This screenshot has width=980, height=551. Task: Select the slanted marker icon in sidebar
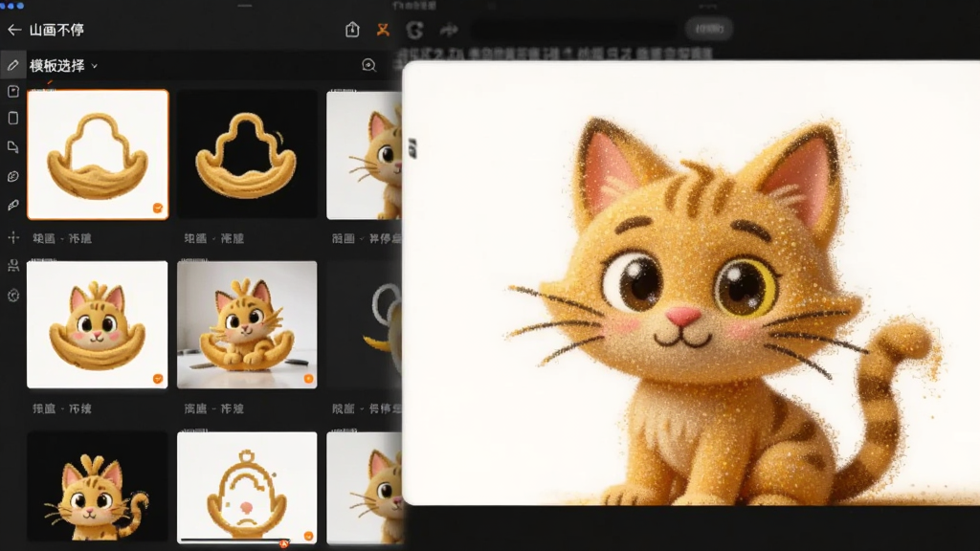coord(13,205)
